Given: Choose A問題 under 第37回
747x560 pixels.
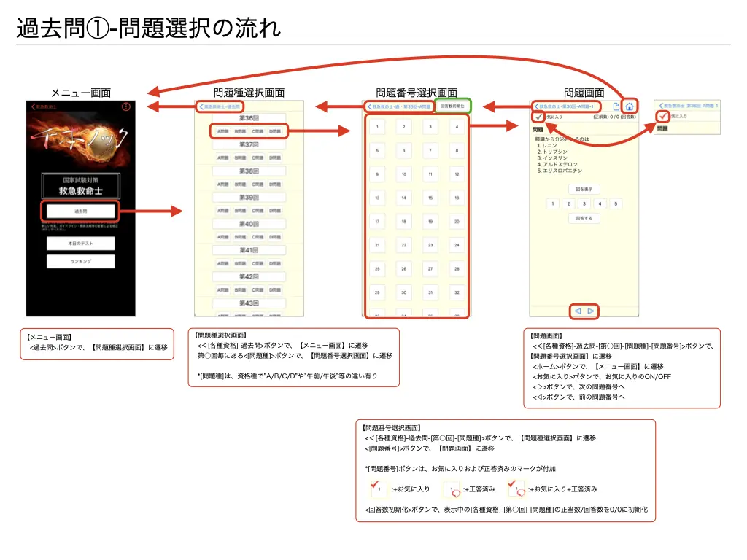Looking at the screenshot, I should (223, 157).
